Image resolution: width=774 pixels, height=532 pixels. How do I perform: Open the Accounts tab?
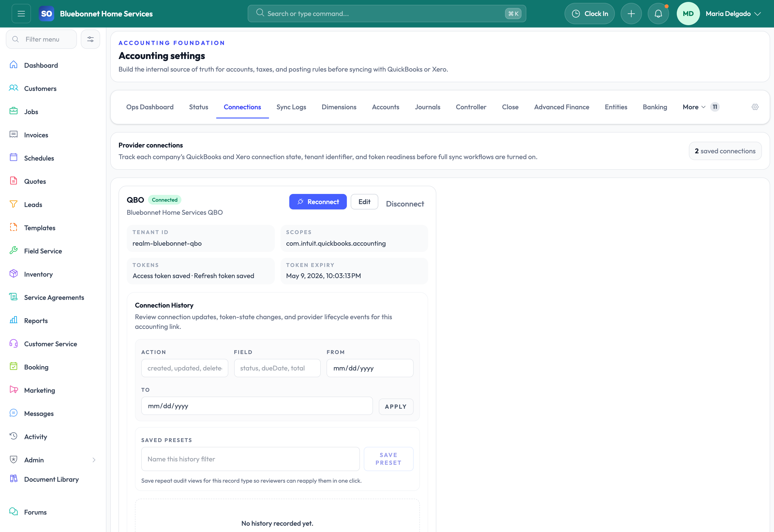tap(386, 107)
